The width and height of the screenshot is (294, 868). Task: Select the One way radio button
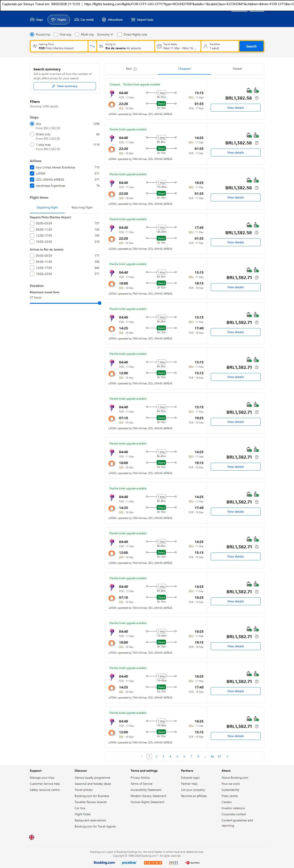point(56,34)
